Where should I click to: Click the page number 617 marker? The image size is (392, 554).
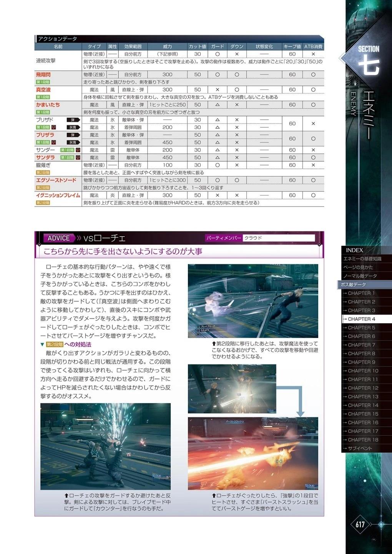pyautogui.click(x=360, y=524)
